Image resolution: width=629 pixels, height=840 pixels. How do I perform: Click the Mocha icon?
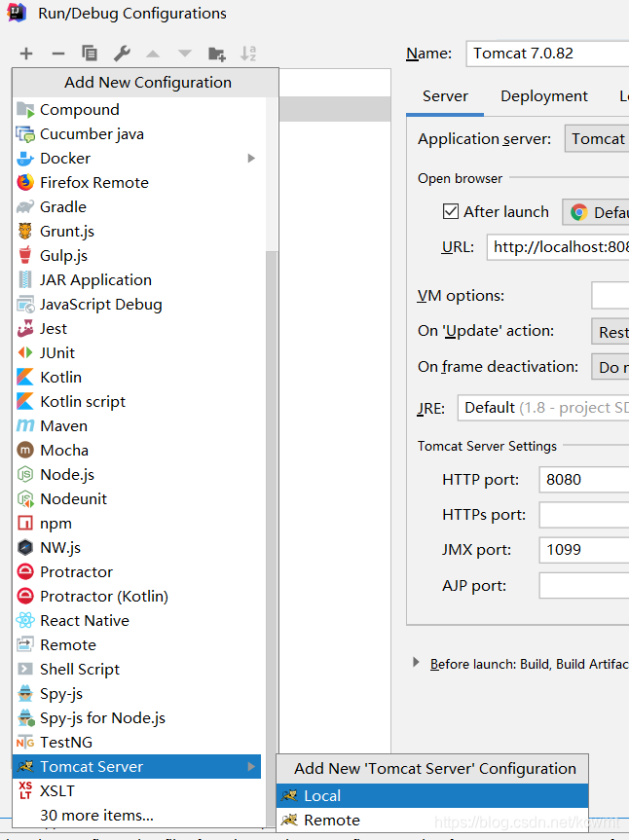point(25,450)
